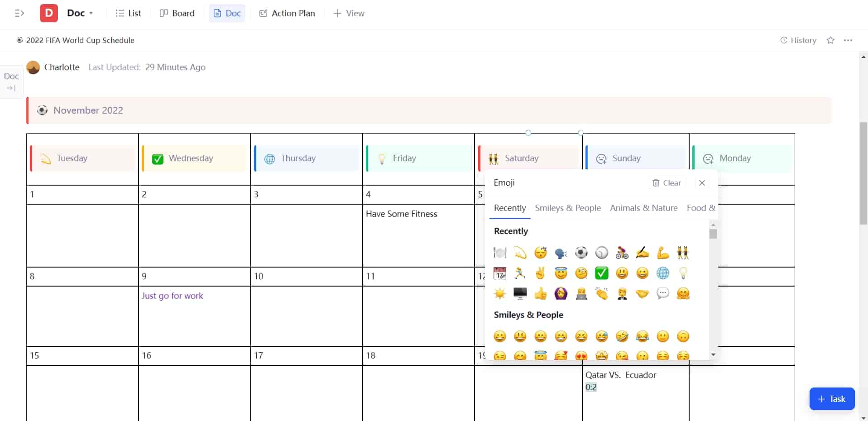868x421 pixels.
Task: Click the November 2022 heading
Action: tap(88, 110)
